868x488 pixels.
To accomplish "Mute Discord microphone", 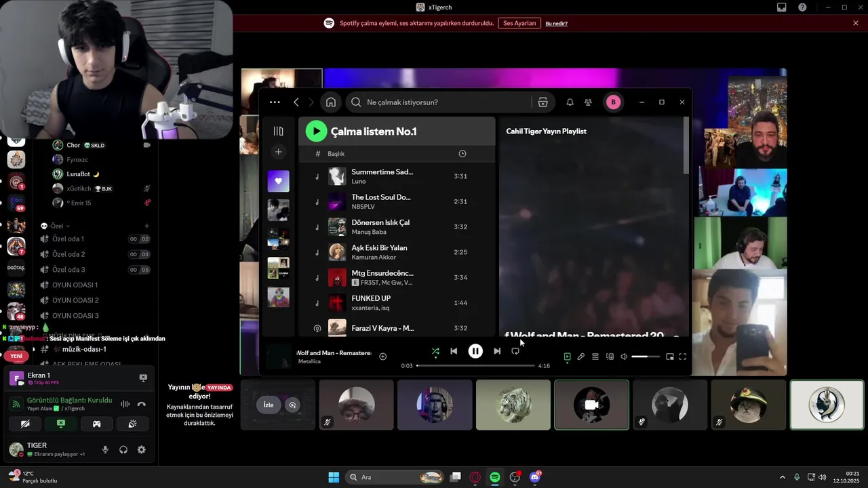I will tap(105, 449).
